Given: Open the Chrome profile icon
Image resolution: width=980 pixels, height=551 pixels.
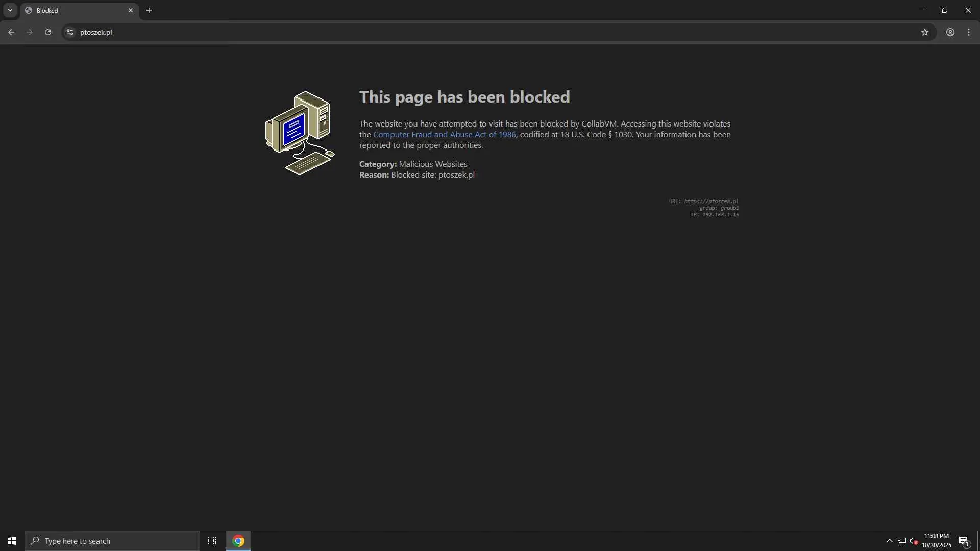Looking at the screenshot, I should pos(950,32).
